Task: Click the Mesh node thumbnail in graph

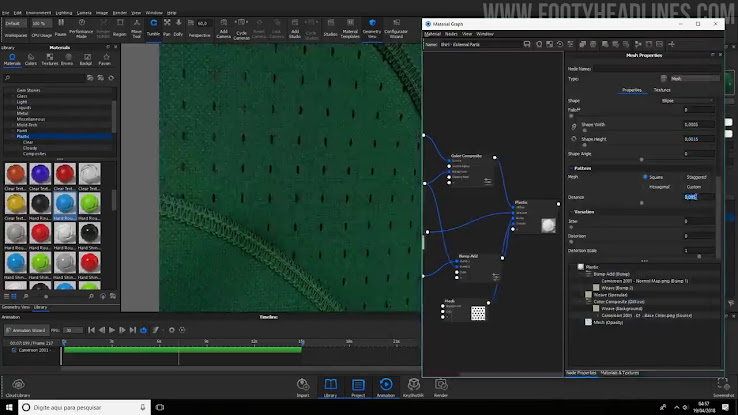Action: click(478, 313)
